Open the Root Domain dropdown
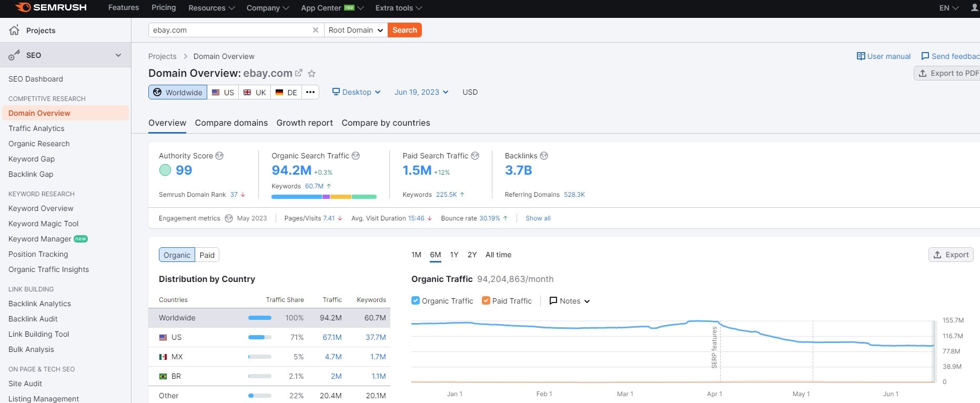 [356, 30]
